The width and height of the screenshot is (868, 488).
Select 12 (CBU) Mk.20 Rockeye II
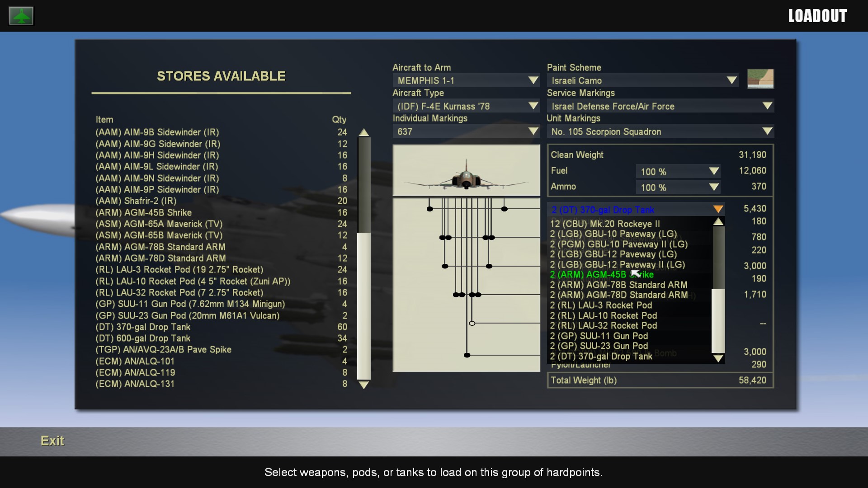[605, 224]
